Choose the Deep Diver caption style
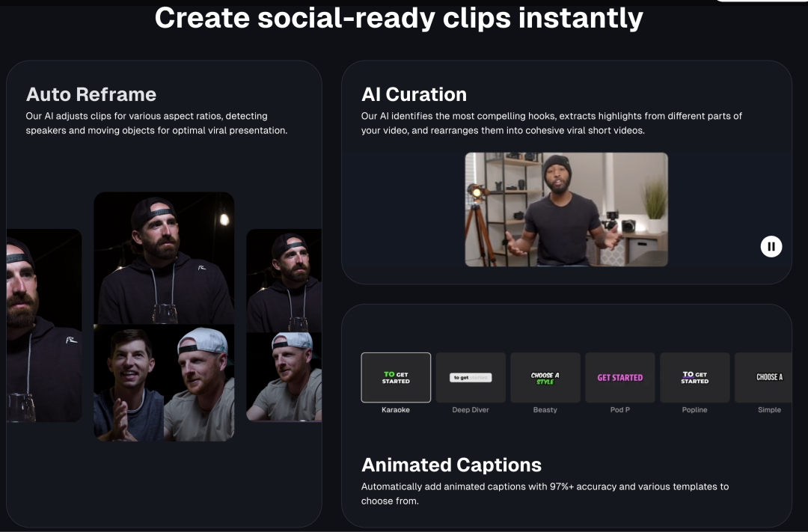This screenshot has width=808, height=532. point(471,378)
